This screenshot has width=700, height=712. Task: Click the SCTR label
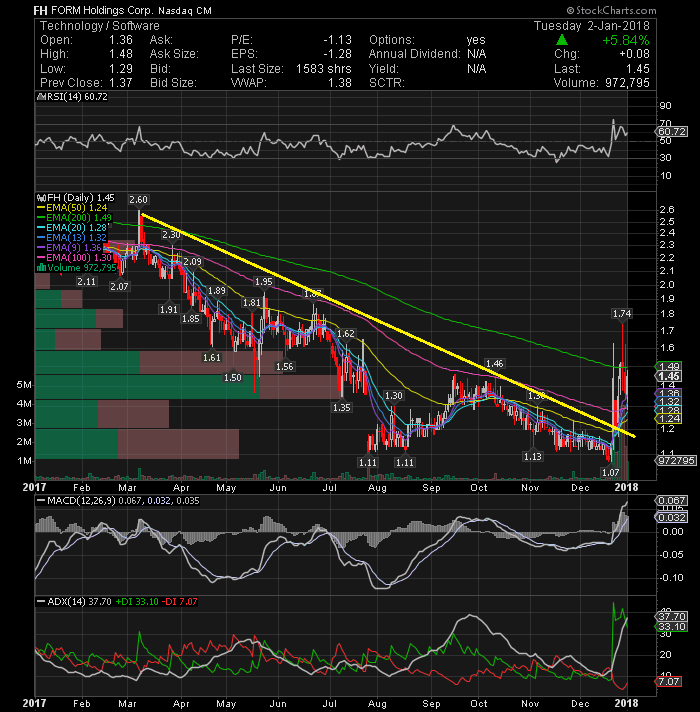click(386, 83)
